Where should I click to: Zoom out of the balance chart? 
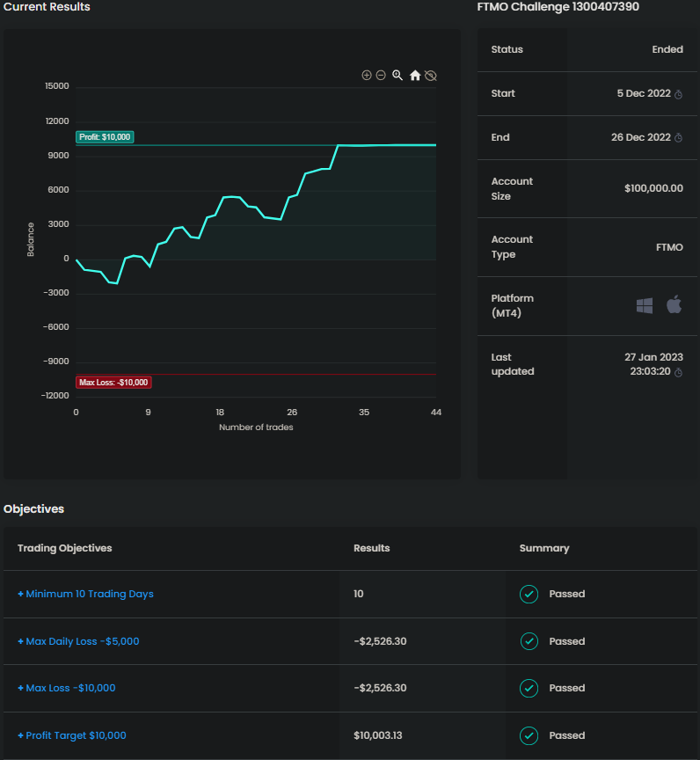pos(382,75)
